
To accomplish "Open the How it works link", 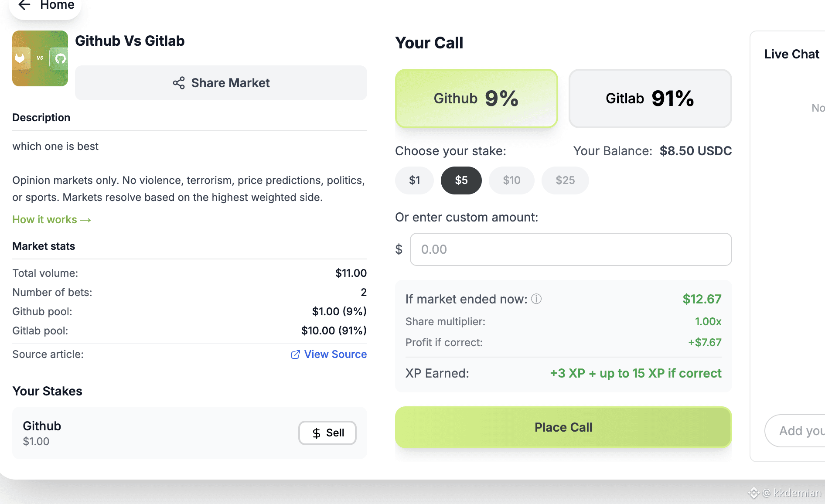I will 51,220.
